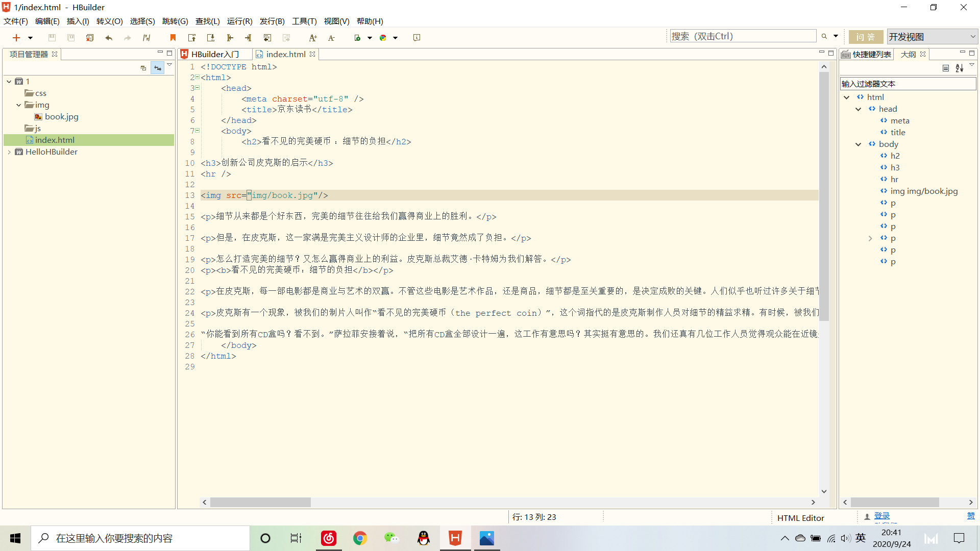The height and width of the screenshot is (551, 980).
Task: Click the Increase font size A+ icon
Action: [x=313, y=38]
